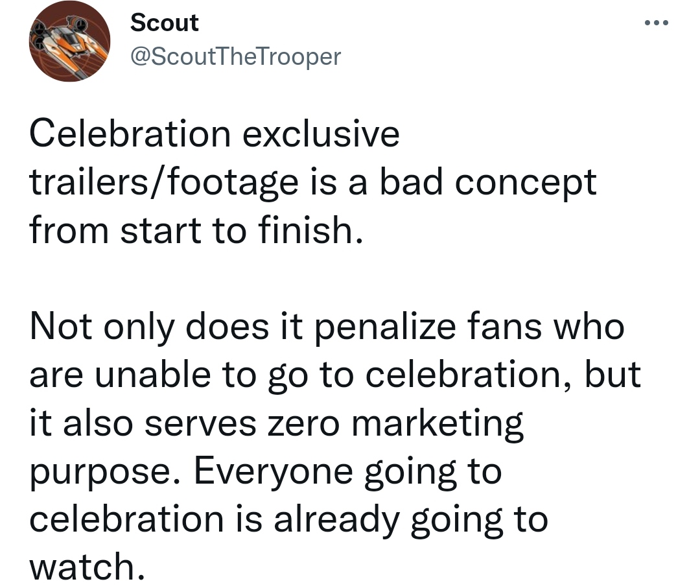The width and height of the screenshot is (700, 588).
Task: Click the line 'are unable to go to celebration, but'
Action: (x=335, y=375)
